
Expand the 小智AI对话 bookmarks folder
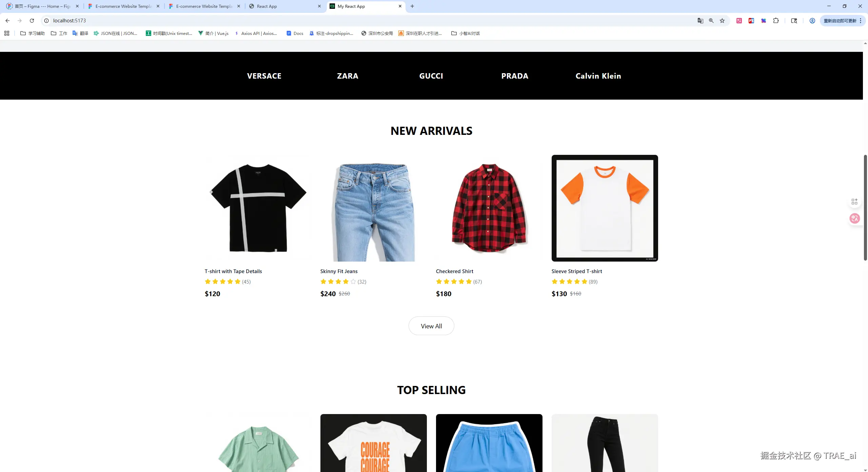pyautogui.click(x=466, y=33)
